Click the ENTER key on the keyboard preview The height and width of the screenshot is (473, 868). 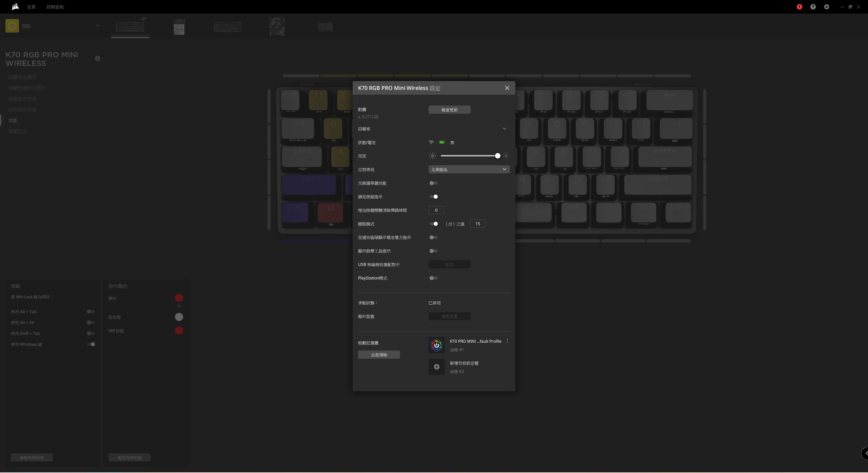click(x=665, y=156)
